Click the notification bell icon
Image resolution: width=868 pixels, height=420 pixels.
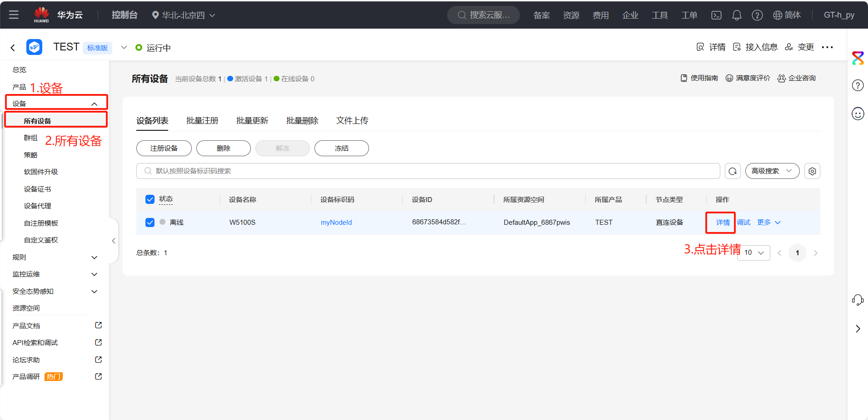(x=737, y=15)
